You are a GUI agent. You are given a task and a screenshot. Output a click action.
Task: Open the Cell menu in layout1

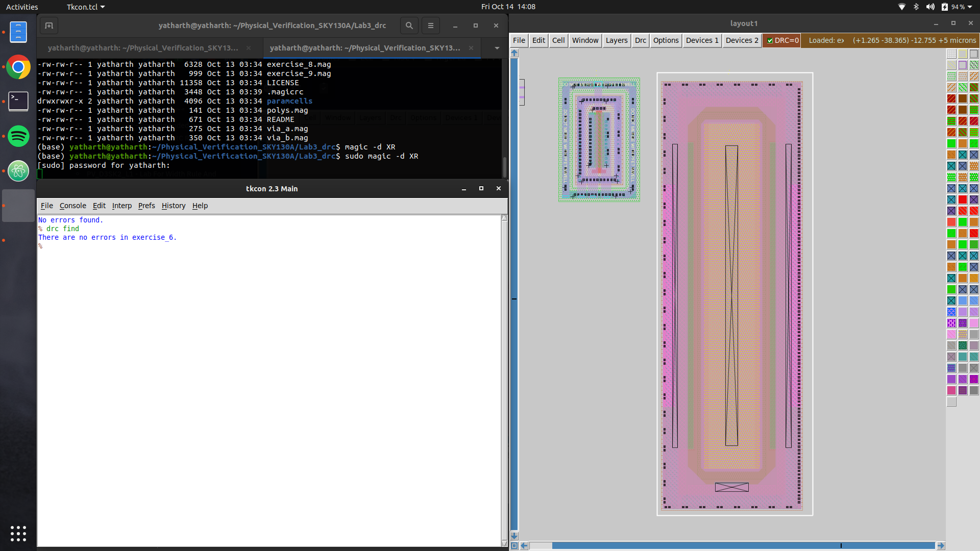point(558,40)
